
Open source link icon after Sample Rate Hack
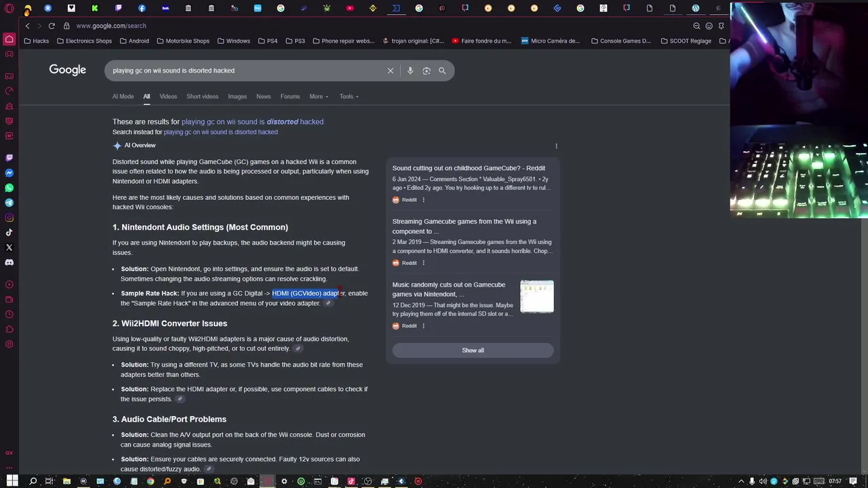tap(328, 303)
